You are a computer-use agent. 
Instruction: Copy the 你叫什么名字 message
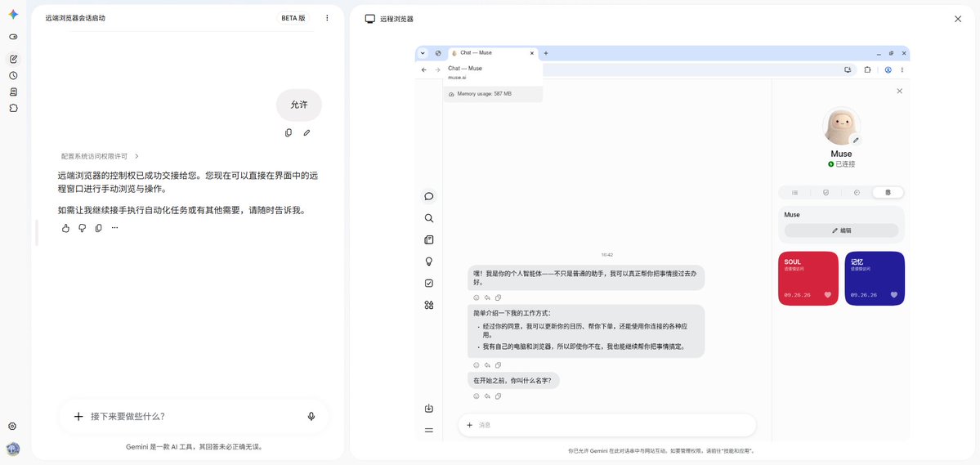[498, 396]
